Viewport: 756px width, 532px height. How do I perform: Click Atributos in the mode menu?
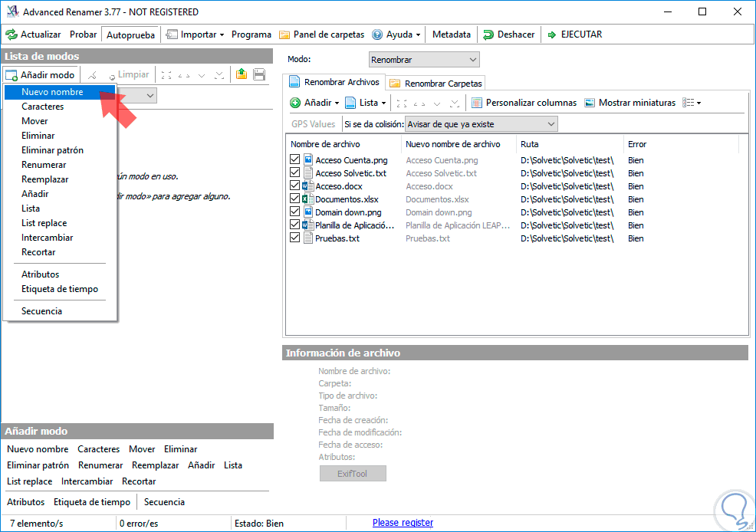[60, 274]
